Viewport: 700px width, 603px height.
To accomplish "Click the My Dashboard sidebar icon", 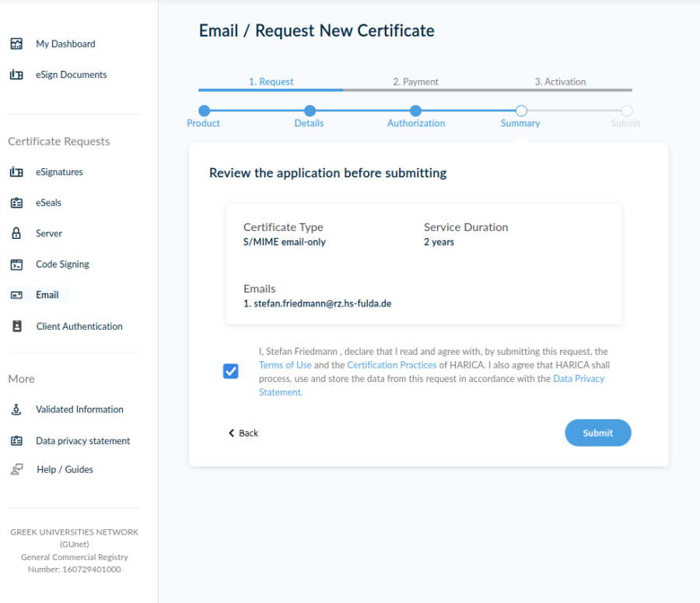I will (x=16, y=44).
